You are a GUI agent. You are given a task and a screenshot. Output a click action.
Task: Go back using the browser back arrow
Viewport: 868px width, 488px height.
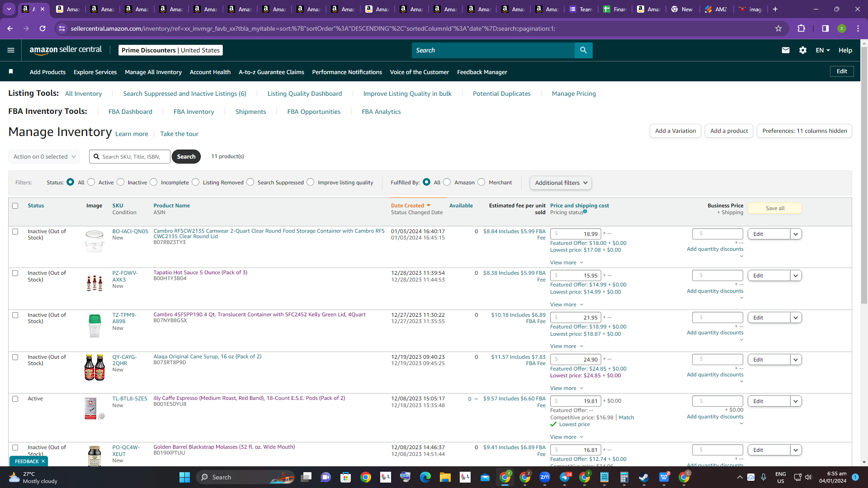[x=10, y=28]
